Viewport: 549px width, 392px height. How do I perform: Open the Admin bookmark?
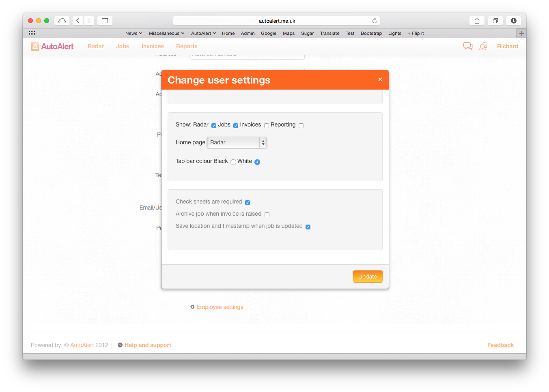[x=248, y=33]
